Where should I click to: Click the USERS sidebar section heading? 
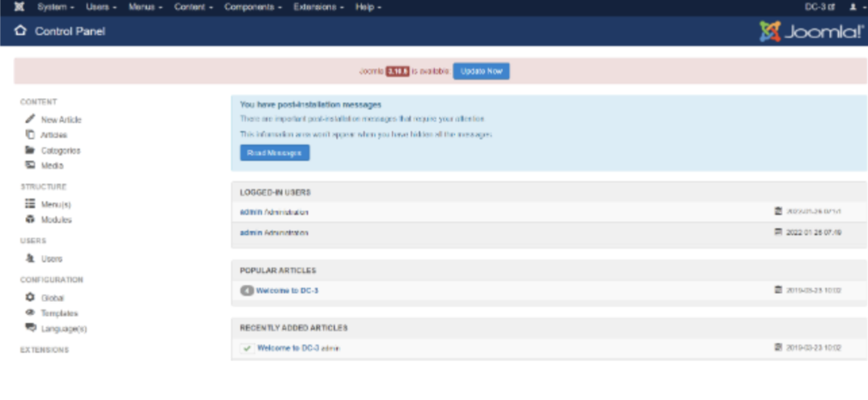tap(33, 241)
